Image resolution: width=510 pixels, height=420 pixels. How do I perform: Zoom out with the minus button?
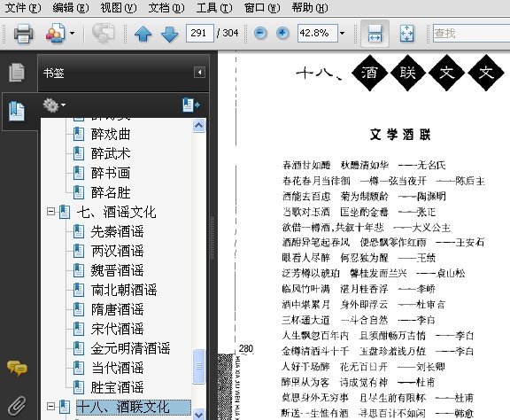[x=260, y=33]
